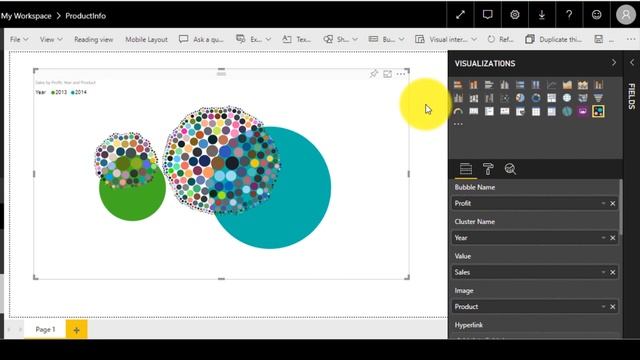Screen dimensions: 640x360
Task: Select the stacked area chart visualization
Action: click(x=582, y=84)
